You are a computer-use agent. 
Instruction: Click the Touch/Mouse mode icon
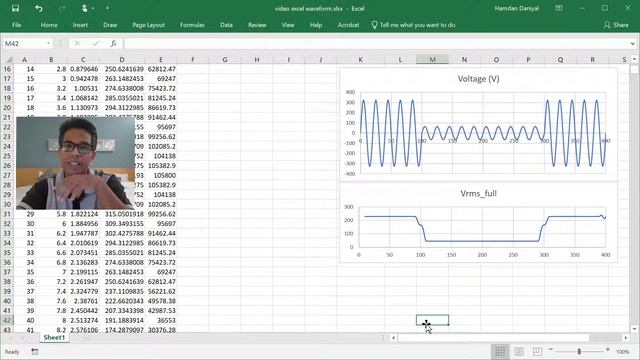(x=84, y=8)
